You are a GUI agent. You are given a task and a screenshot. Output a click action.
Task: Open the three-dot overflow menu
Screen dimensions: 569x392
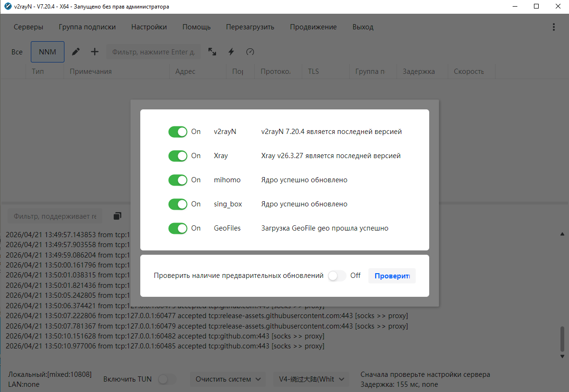[x=554, y=27]
